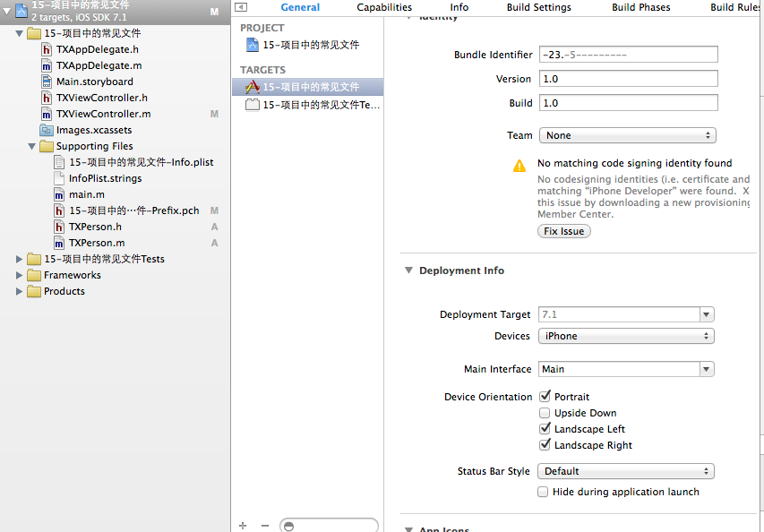The width and height of the screenshot is (764, 532).
Task: Click the Frameworks folder icon
Action: coord(34,275)
